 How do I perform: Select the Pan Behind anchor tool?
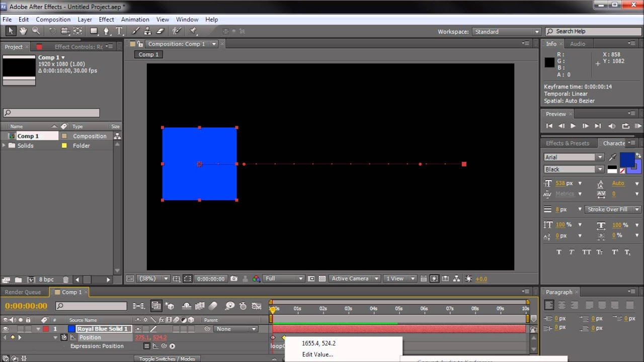77,31
